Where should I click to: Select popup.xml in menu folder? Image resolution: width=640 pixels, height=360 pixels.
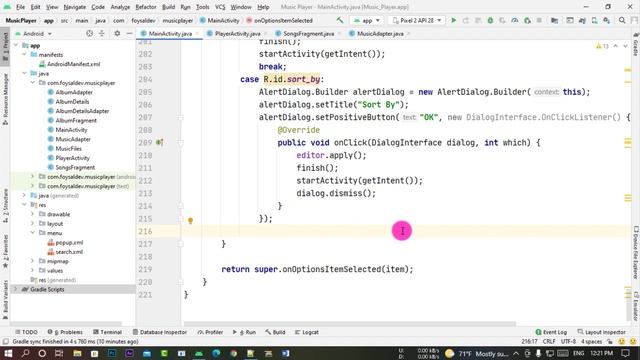pos(65,242)
